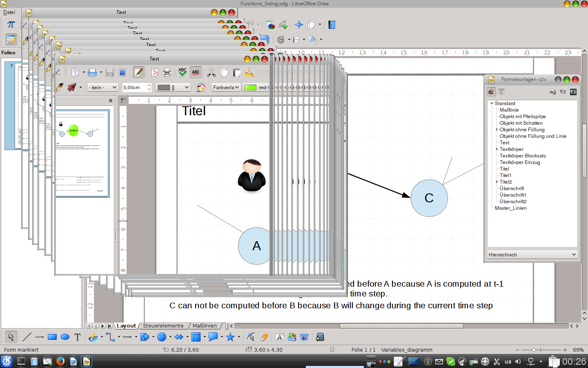
Task: Click the Export as PDF icon
Action: coord(154,73)
